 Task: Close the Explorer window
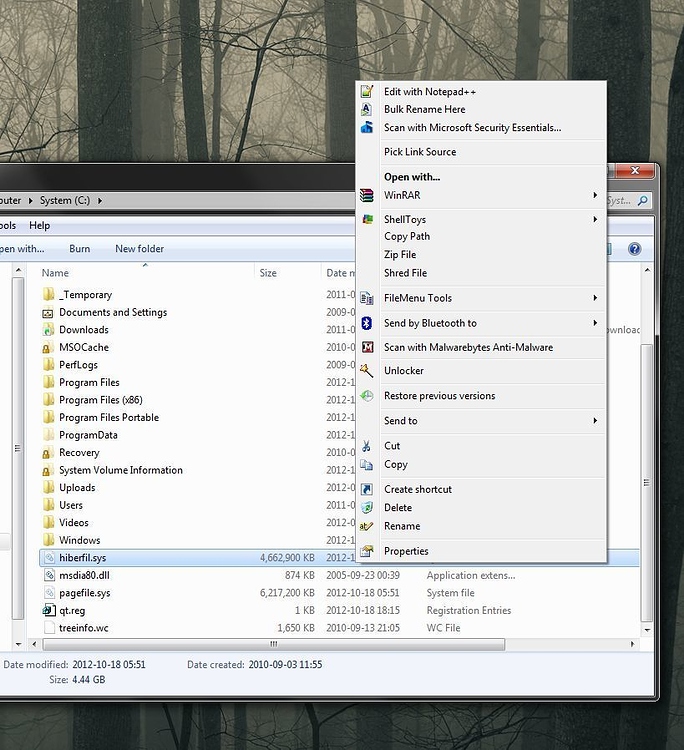pos(635,170)
